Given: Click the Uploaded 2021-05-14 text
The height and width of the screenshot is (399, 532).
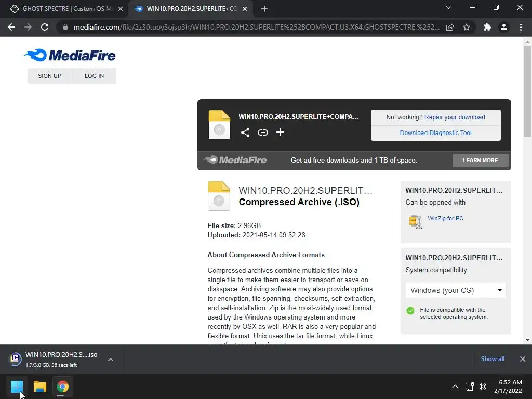Looking at the screenshot, I should 256,235.
